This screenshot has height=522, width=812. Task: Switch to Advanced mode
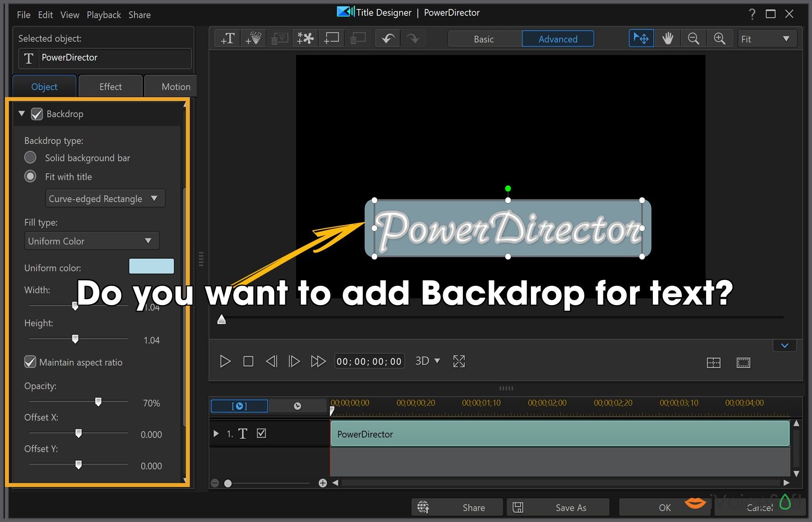coord(558,39)
